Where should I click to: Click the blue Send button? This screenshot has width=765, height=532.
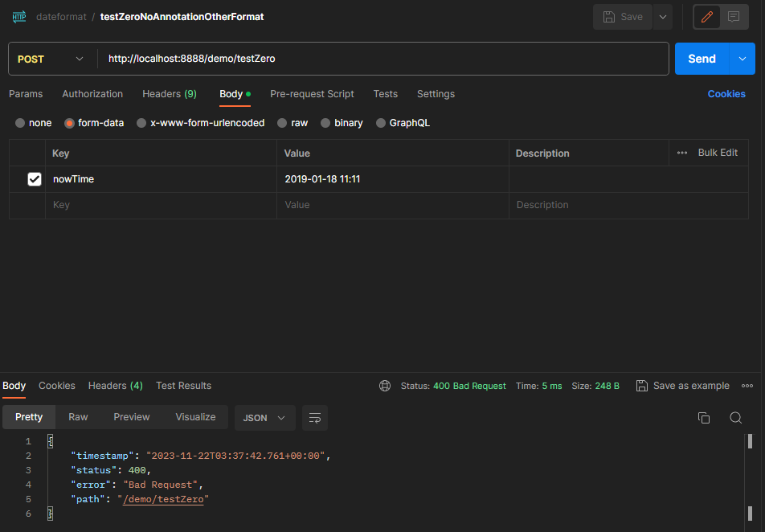702,59
